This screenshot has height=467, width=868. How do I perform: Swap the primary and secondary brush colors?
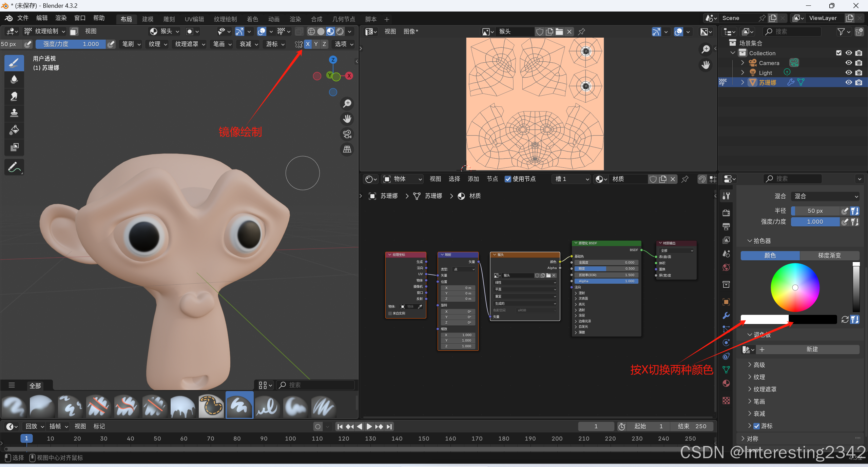coord(845,319)
